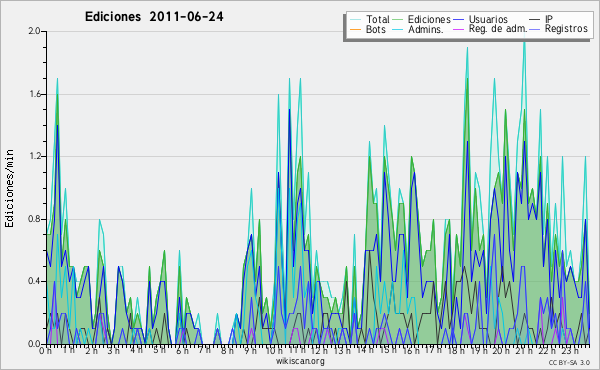Click the 6 h time axis marker
The width and height of the screenshot is (600, 370).
tap(183, 351)
